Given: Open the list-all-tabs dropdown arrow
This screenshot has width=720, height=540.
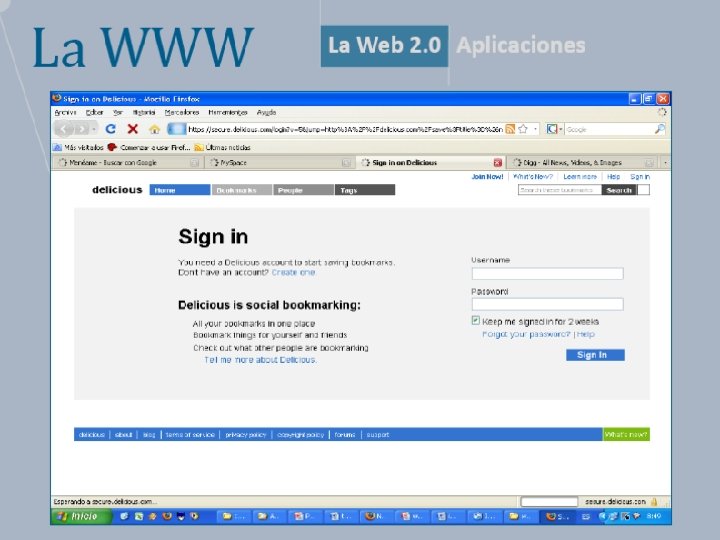Looking at the screenshot, I should click(x=665, y=163).
